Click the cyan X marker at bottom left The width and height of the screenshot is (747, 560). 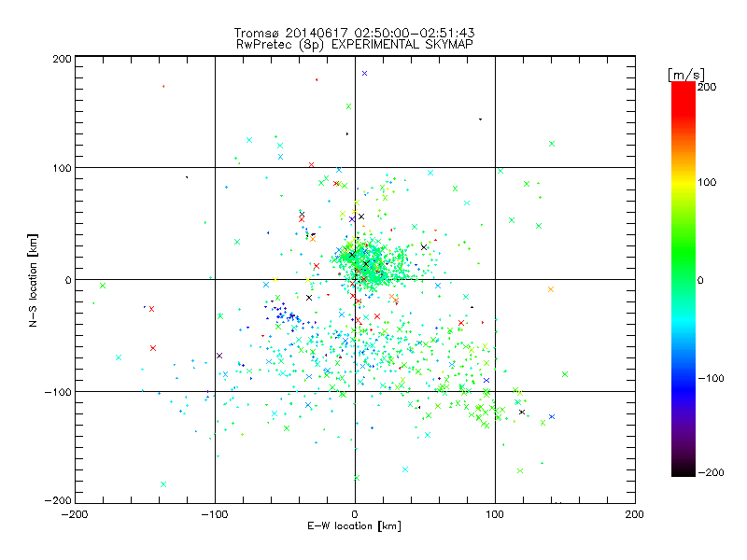pyautogui.click(x=163, y=484)
